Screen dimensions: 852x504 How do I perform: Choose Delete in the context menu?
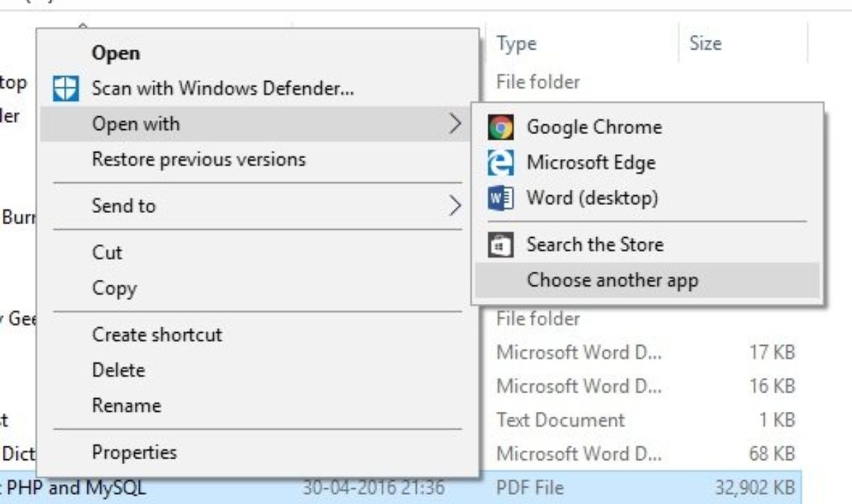point(118,371)
